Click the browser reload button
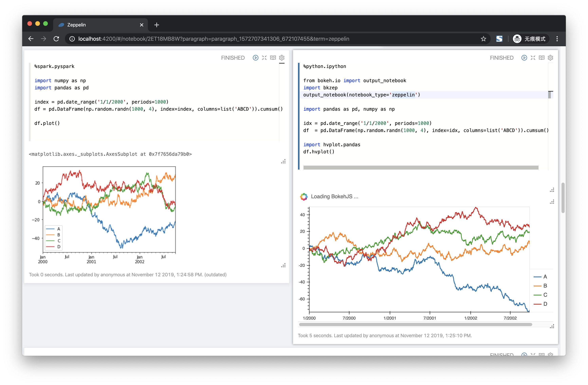Viewport: 588px width, 385px height. [x=56, y=39]
